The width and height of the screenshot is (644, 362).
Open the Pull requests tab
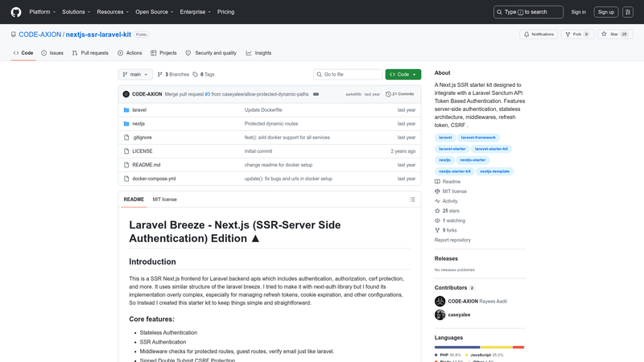pyautogui.click(x=90, y=53)
